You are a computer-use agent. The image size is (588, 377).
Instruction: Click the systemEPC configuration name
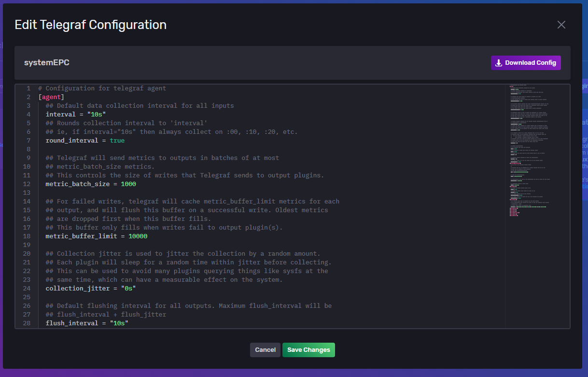point(47,63)
